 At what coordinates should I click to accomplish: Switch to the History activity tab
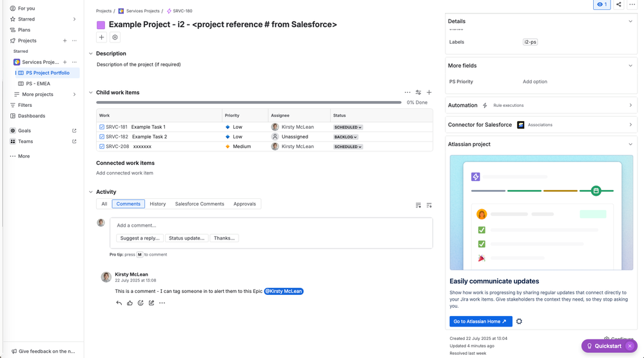coord(158,204)
